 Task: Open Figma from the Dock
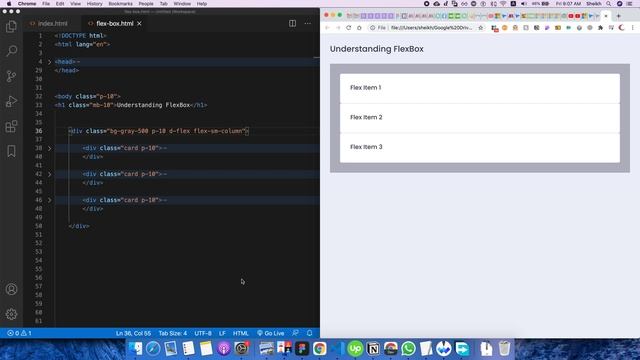click(302, 349)
